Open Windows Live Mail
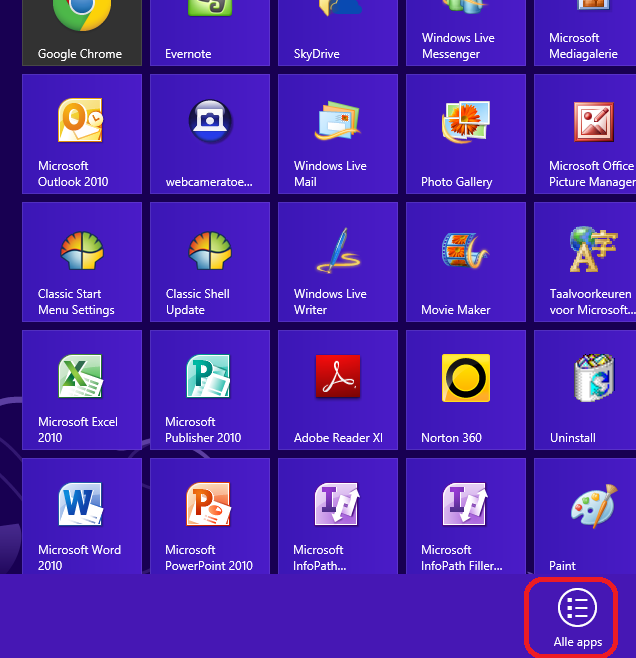The image size is (636, 658). click(x=338, y=134)
